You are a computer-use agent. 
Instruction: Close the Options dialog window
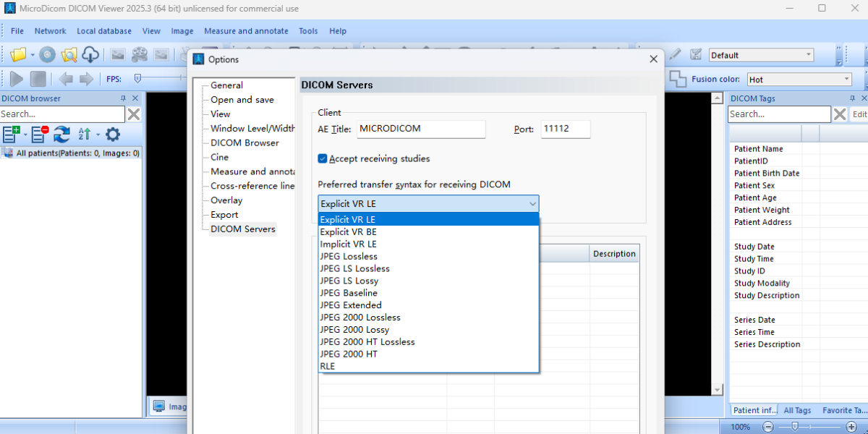(x=653, y=59)
